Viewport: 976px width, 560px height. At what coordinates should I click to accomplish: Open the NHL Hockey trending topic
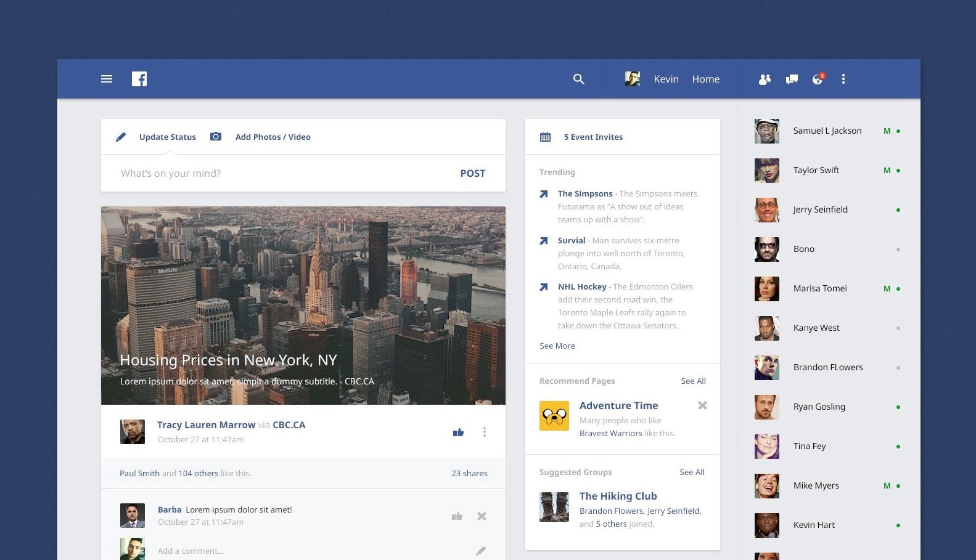582,286
